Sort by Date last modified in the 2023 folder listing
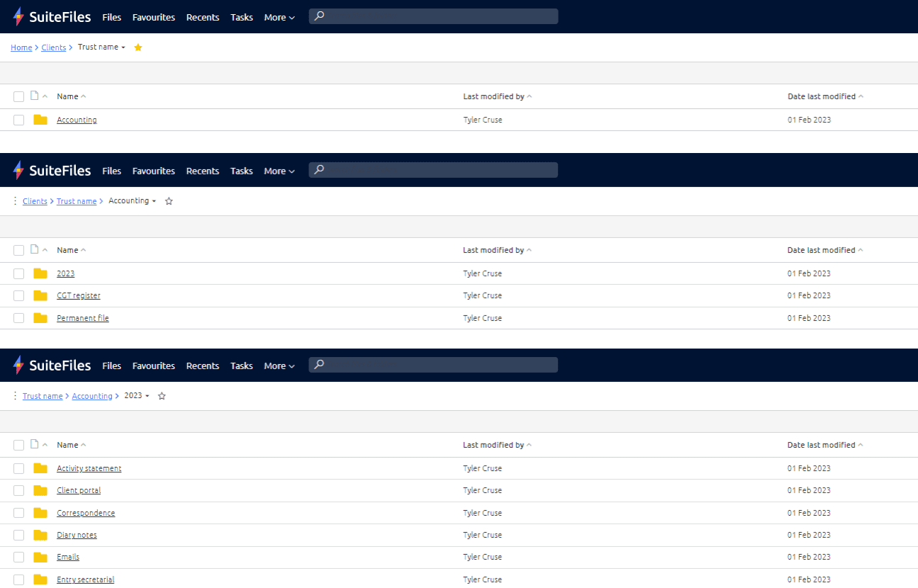 [x=826, y=445]
